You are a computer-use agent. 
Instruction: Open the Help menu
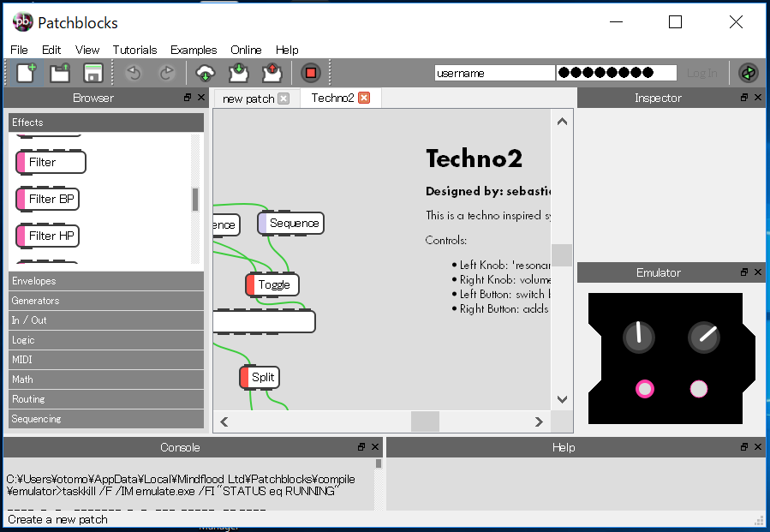coord(287,50)
